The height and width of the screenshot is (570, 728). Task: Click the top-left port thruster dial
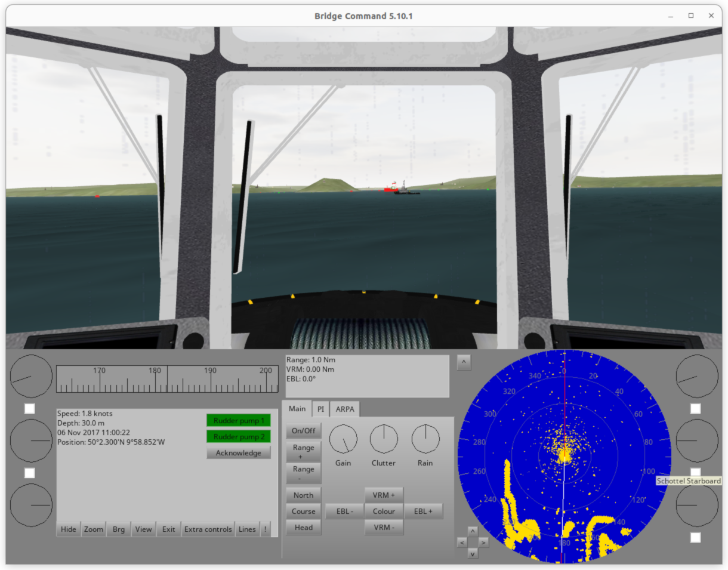tap(31, 377)
